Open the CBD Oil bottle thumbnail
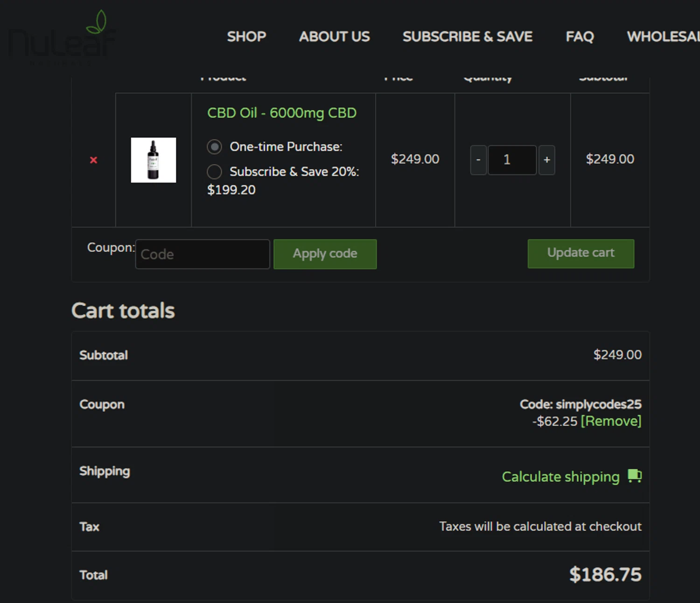 [x=154, y=160]
